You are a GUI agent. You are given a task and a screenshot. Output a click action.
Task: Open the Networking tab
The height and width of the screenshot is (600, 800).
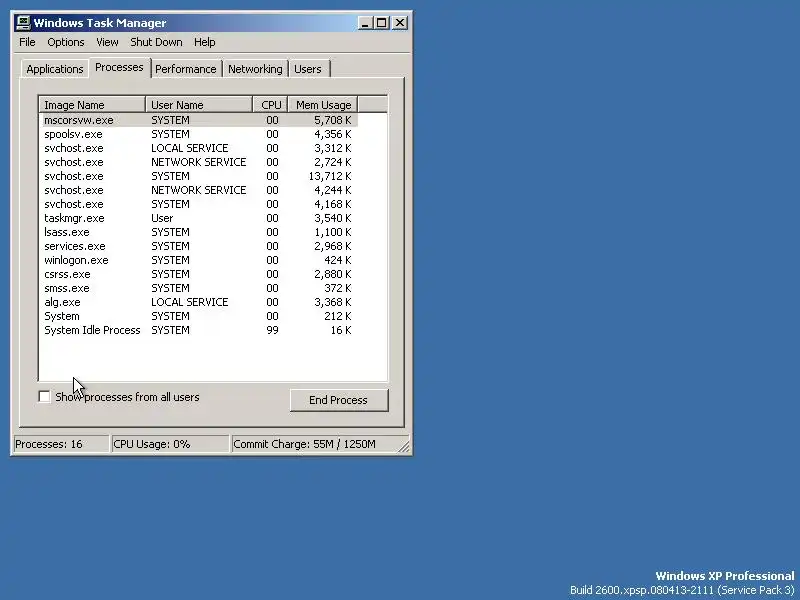coord(255,69)
